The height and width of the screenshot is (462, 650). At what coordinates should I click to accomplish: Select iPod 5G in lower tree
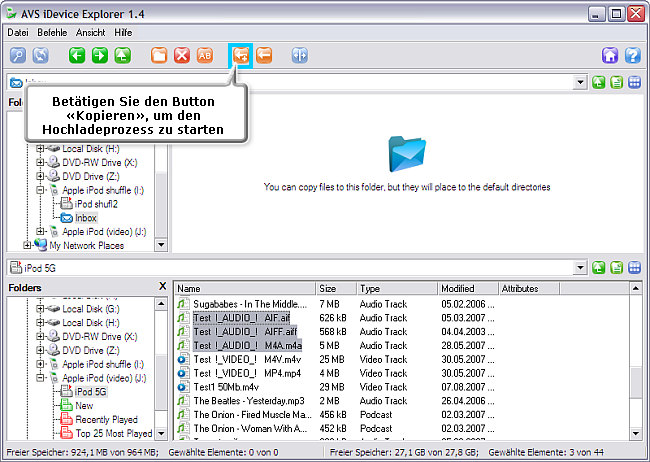pyautogui.click(x=90, y=391)
